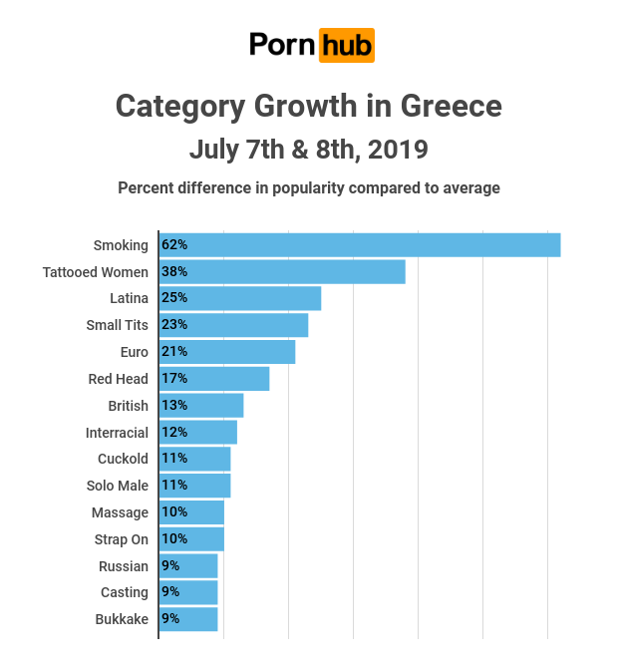Screen dimensions: 618x672
Task: Click the Russian bar showing 9%
Action: [x=188, y=566]
